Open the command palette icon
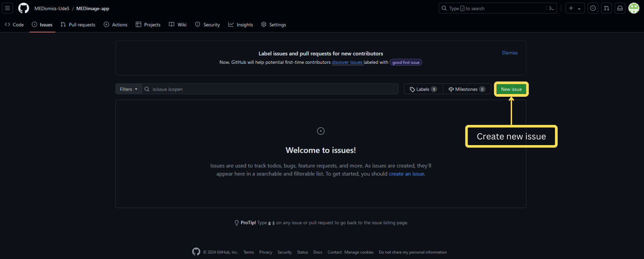Viewport: 644px width, 259px height. (x=551, y=8)
